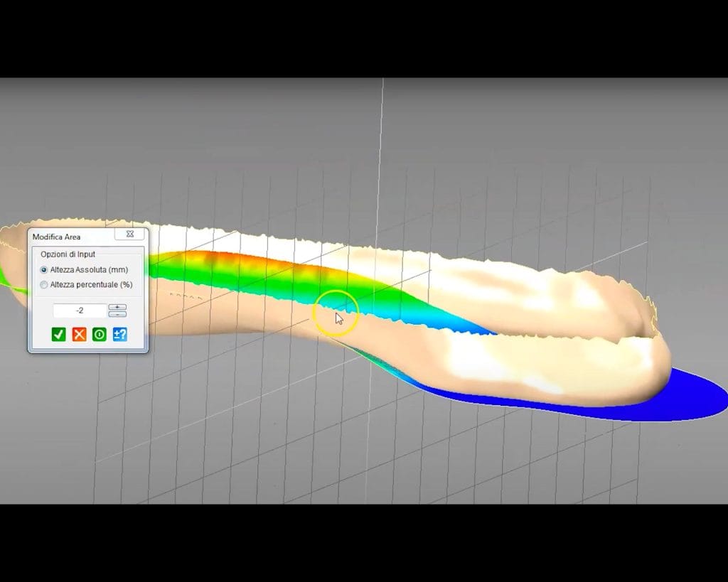Click the blue plus-minus question mark icon

tap(120, 334)
